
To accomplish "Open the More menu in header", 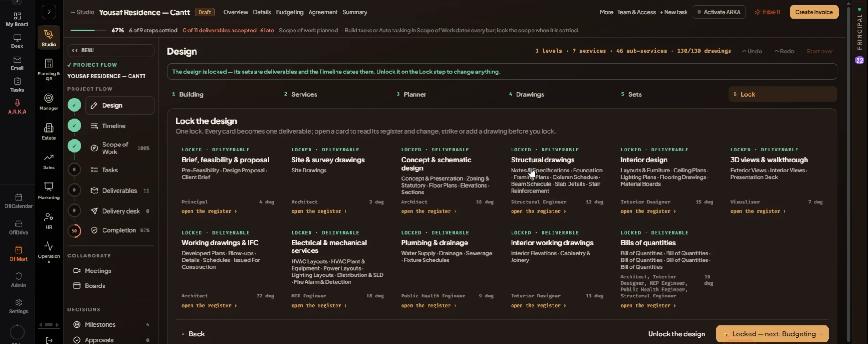I will coord(606,12).
